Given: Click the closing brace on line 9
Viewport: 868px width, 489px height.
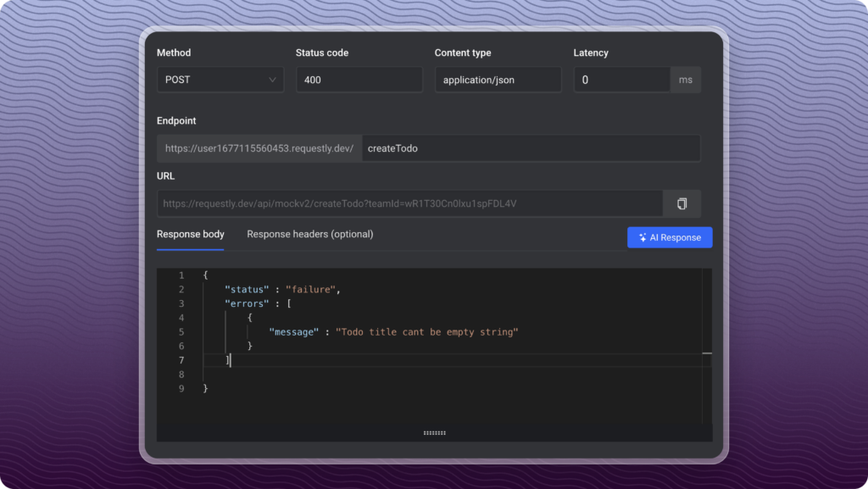Looking at the screenshot, I should (x=205, y=388).
